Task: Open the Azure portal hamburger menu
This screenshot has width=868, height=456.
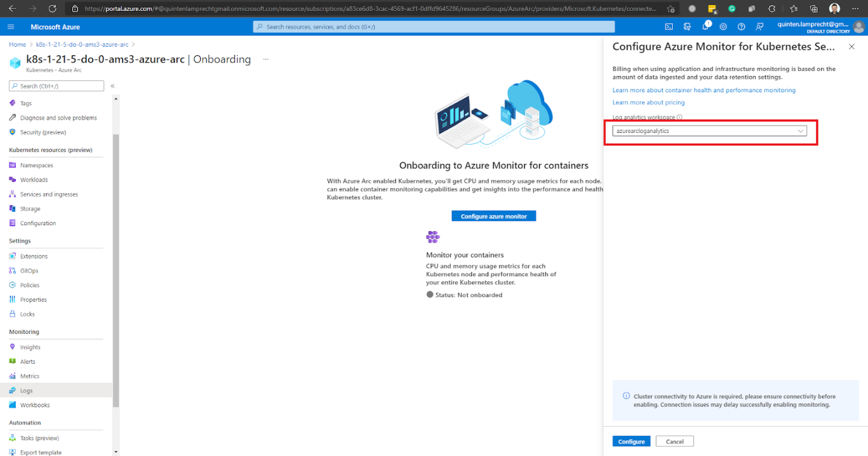Action: click(11, 27)
